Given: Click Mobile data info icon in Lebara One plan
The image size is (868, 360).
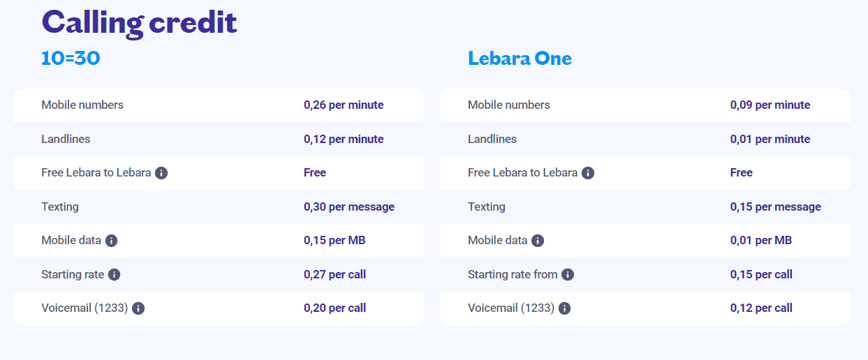Looking at the screenshot, I should [x=537, y=241].
